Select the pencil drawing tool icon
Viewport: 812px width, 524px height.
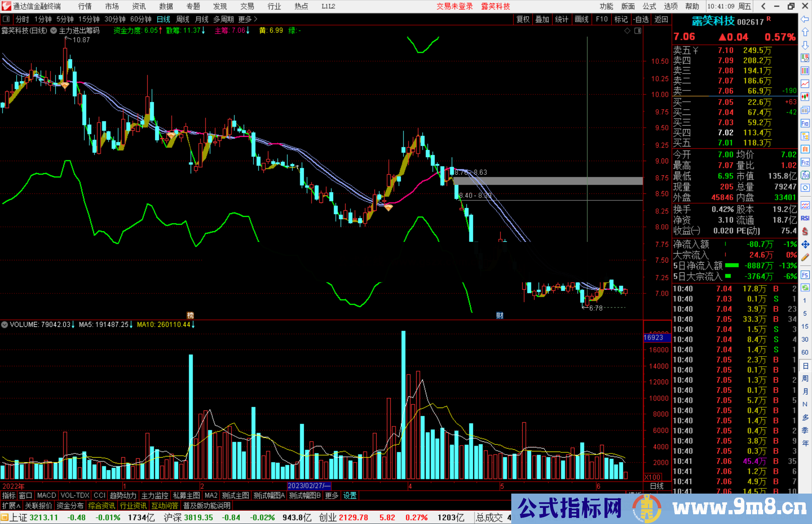point(805,257)
